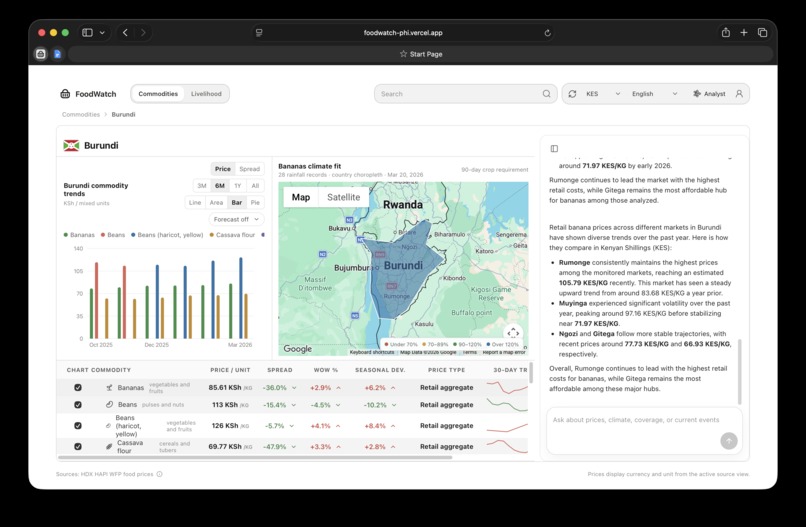Collapse the chat panel with sidebar icon

pos(554,149)
